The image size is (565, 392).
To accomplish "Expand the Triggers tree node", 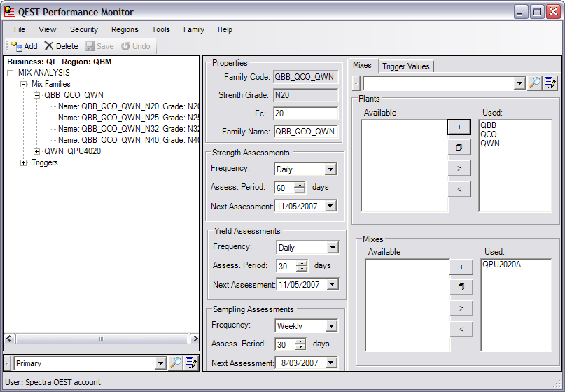I will coord(24,162).
